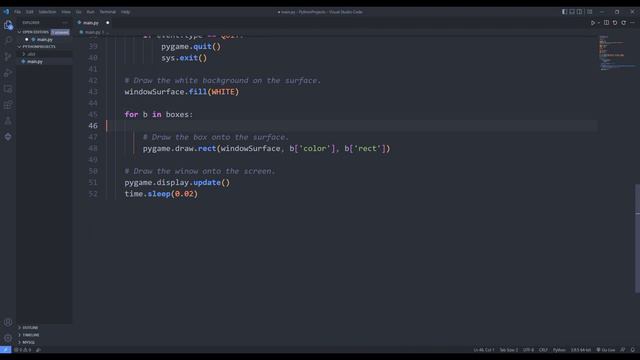Click line number 46 in gutter

pyautogui.click(x=93, y=126)
